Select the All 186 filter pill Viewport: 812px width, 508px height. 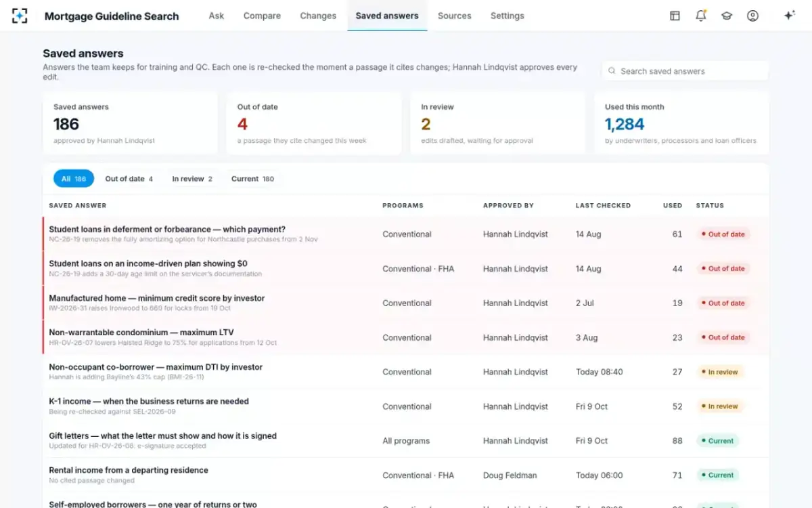74,179
